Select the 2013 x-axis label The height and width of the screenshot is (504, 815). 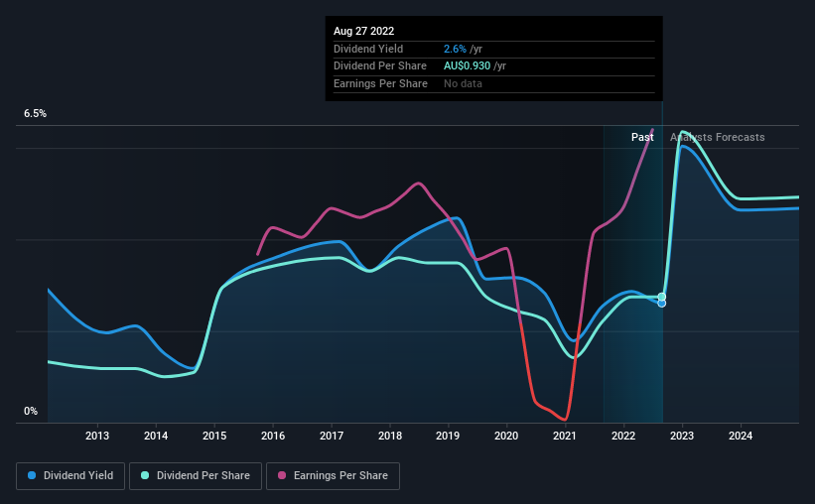click(97, 436)
